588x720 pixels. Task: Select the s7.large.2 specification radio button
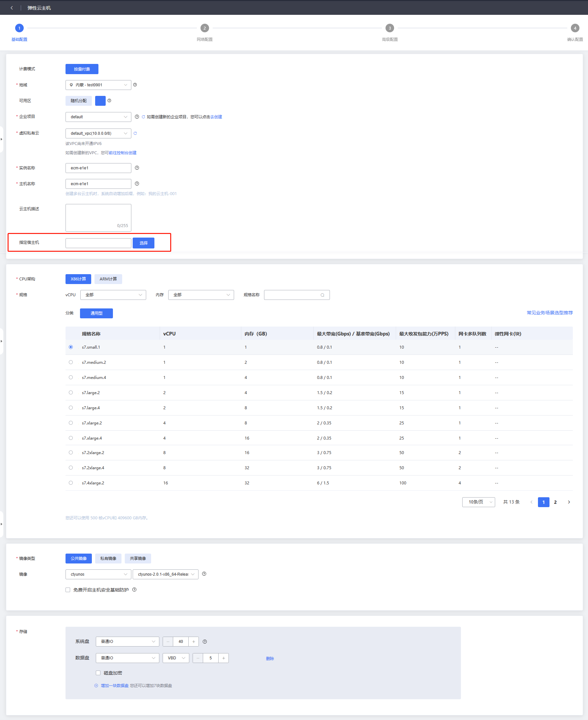(x=71, y=392)
